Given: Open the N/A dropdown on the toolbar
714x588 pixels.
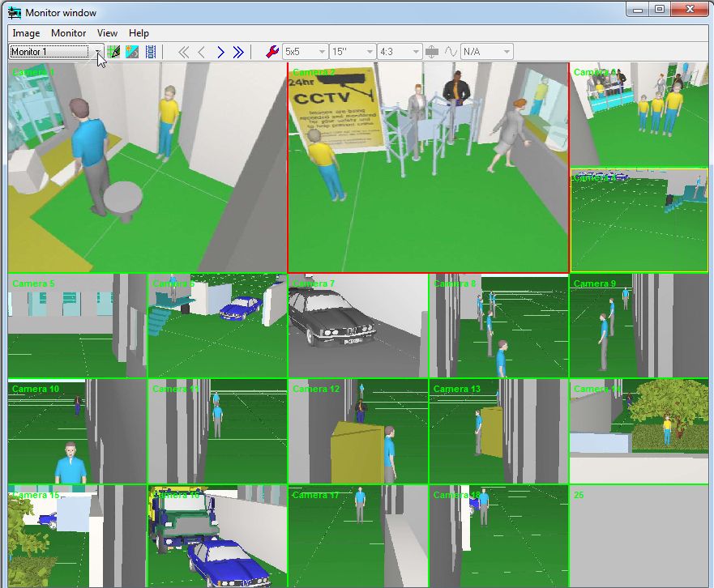Looking at the screenshot, I should click(507, 50).
